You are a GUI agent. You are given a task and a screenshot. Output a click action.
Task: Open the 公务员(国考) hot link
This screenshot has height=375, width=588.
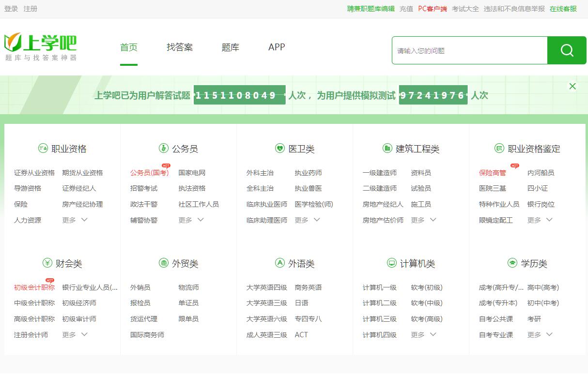[149, 173]
